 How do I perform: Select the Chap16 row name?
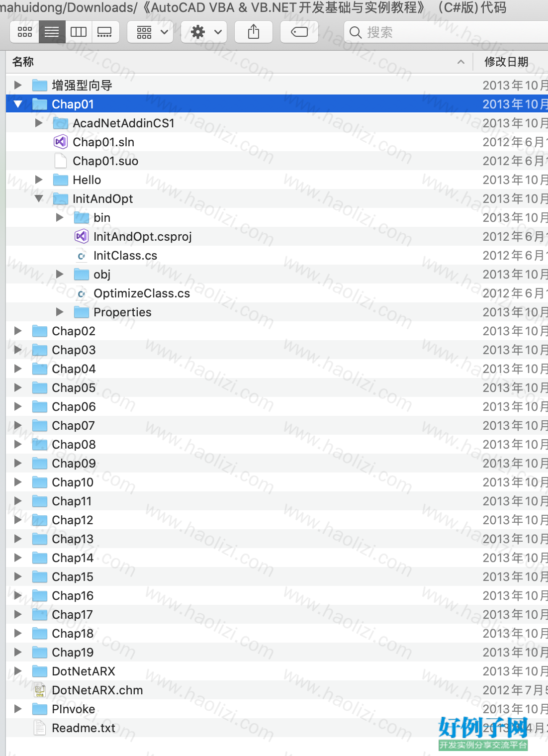73,596
